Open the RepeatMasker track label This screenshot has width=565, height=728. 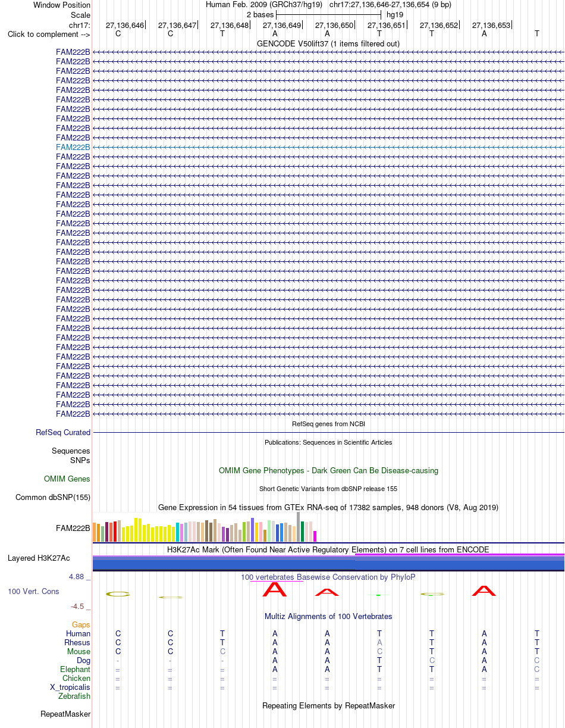pyautogui.click(x=65, y=714)
